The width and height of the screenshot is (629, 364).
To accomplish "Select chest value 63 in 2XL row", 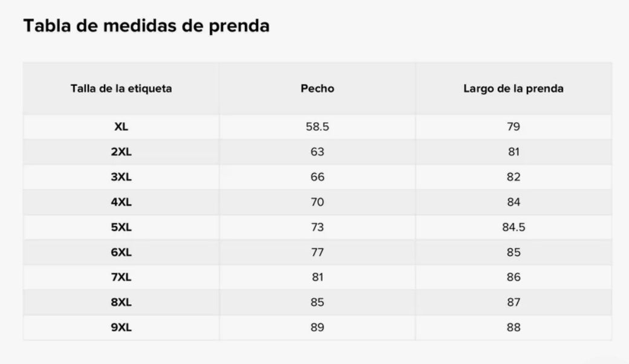I will 317,152.
